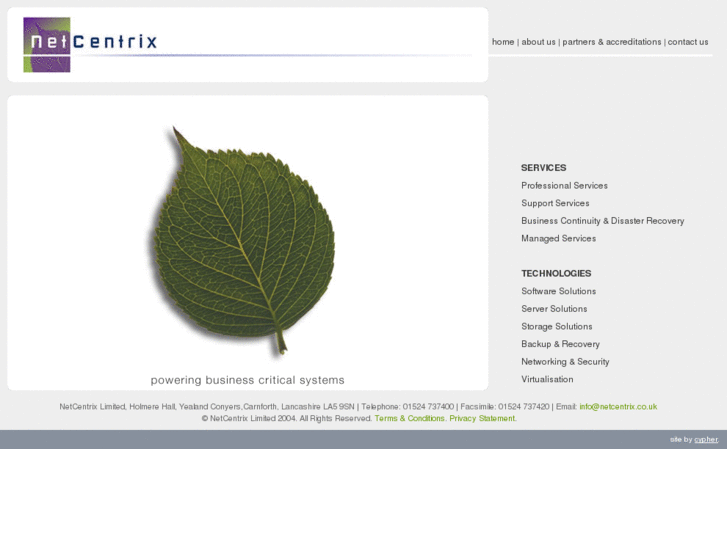Click the TECHNOLOGIES heading
Screen dimensions: 727x545
click(556, 274)
